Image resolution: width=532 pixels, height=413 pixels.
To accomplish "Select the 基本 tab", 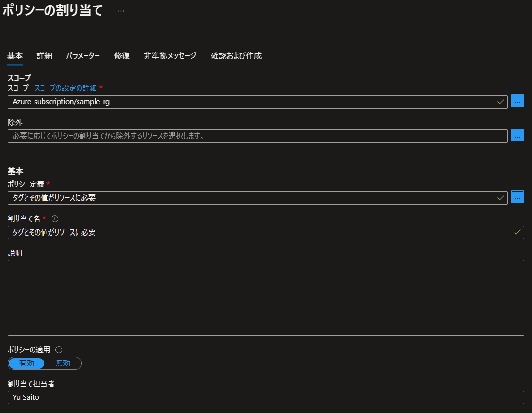I will point(15,56).
